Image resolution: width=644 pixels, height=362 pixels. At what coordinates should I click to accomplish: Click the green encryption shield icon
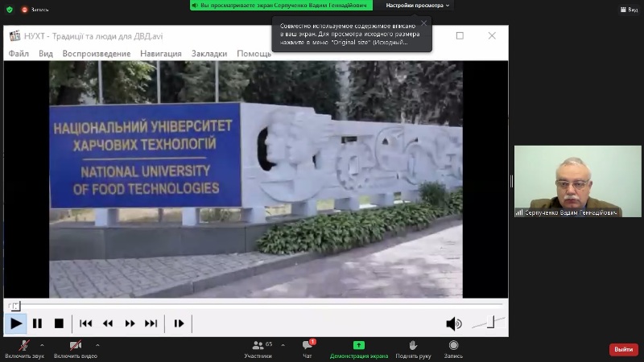10,10
